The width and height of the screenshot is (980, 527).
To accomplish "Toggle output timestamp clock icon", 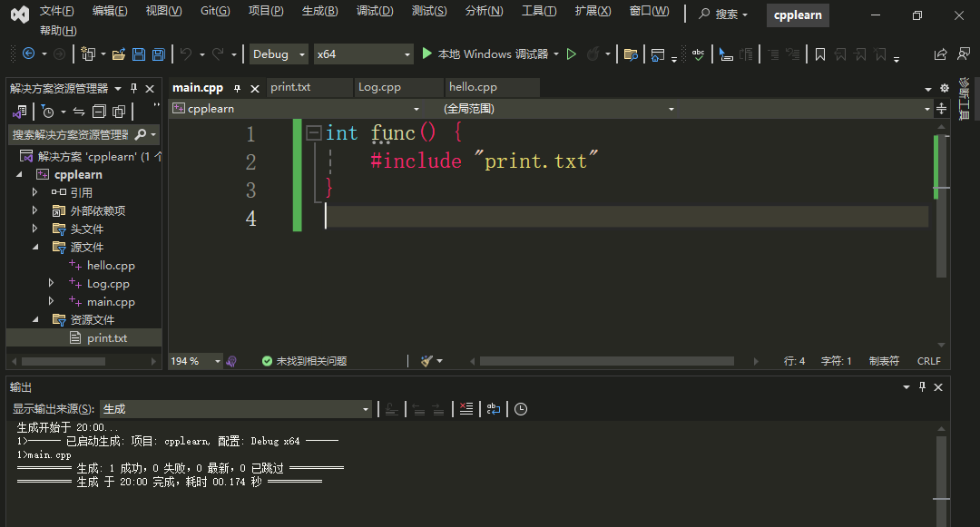I will point(521,409).
